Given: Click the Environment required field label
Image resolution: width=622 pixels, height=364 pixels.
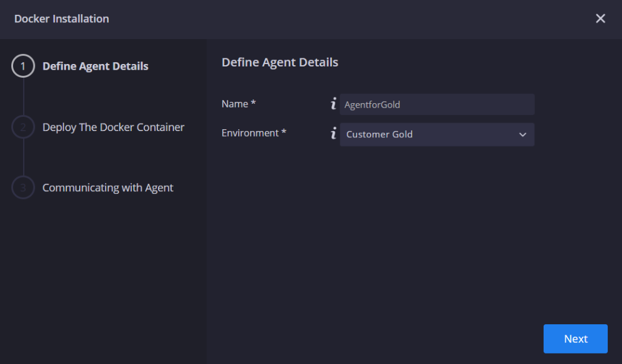Looking at the screenshot, I should [254, 132].
